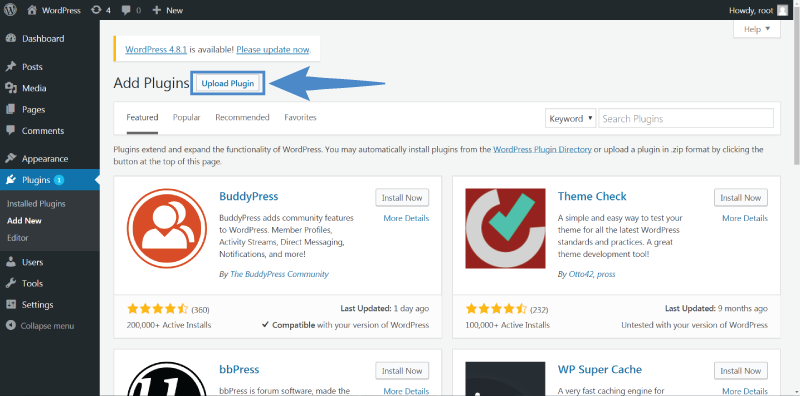
Task: Click the Upload Plugin button
Action: point(228,83)
